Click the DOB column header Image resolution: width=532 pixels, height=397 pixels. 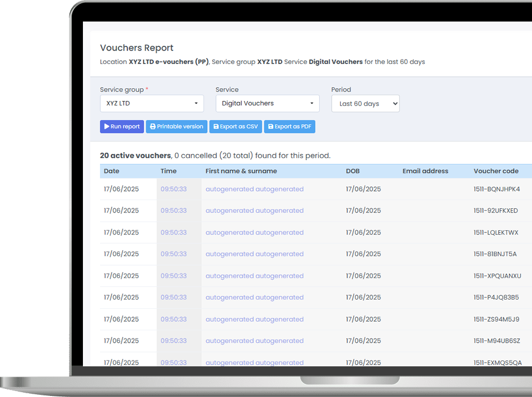pyautogui.click(x=353, y=171)
